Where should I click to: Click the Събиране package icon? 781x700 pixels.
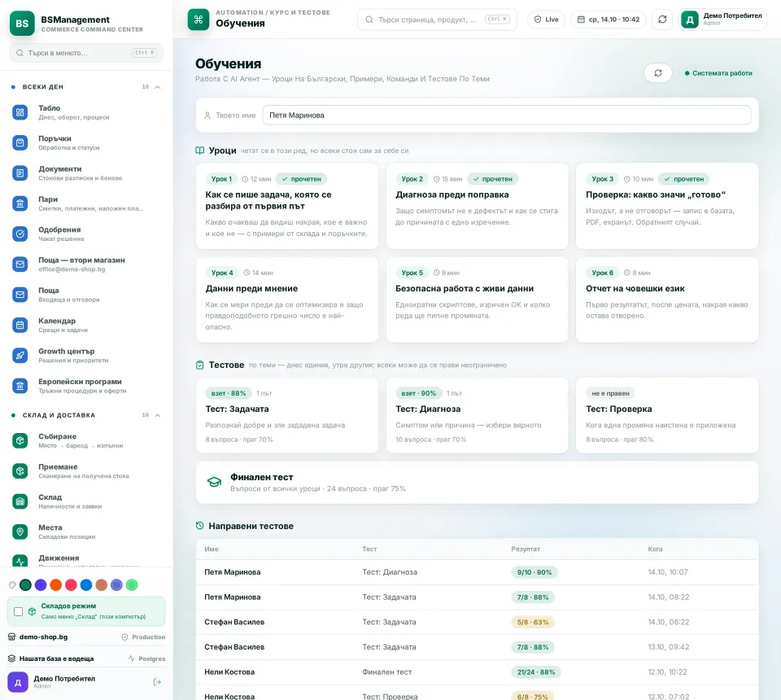pyautogui.click(x=20, y=440)
